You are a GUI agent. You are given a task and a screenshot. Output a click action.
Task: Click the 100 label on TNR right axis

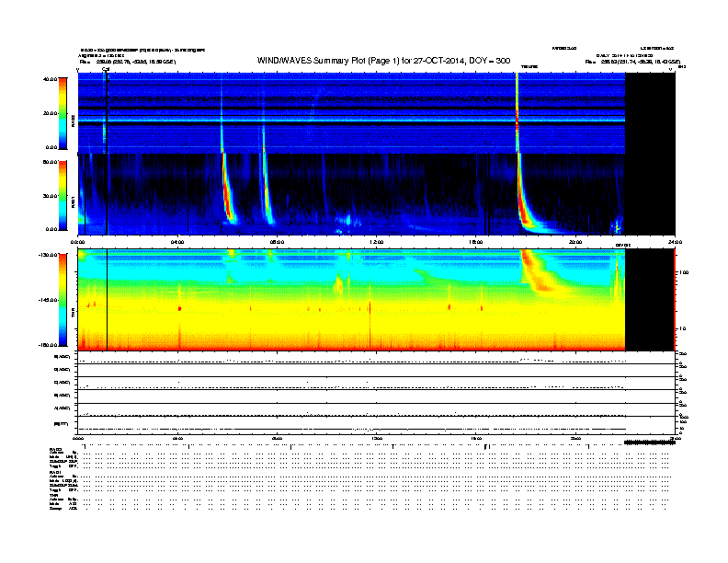[684, 272]
